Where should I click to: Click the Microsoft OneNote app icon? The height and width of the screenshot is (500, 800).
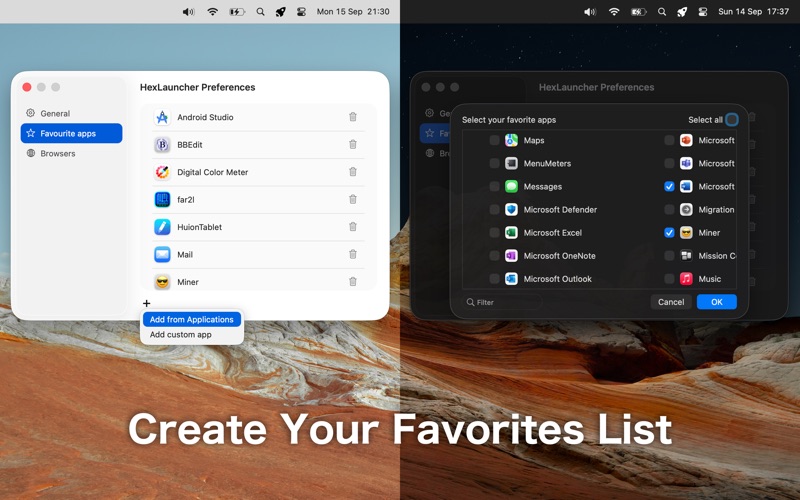click(511, 256)
